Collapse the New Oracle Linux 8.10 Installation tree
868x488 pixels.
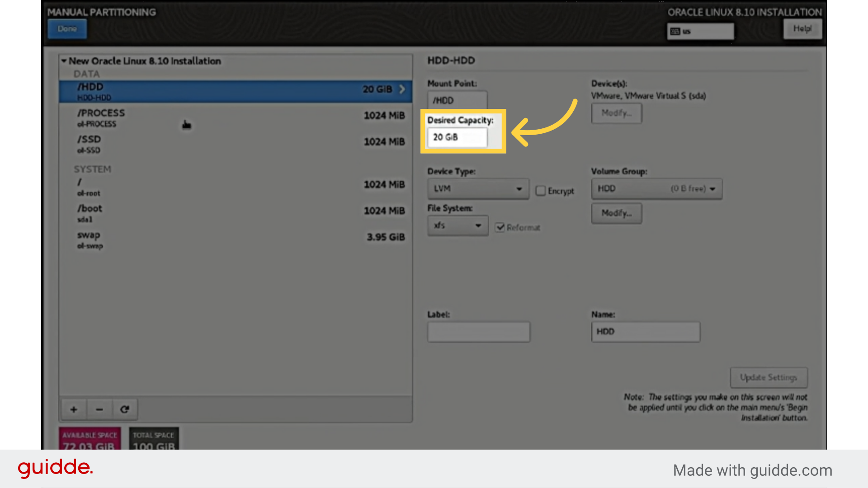(64, 61)
